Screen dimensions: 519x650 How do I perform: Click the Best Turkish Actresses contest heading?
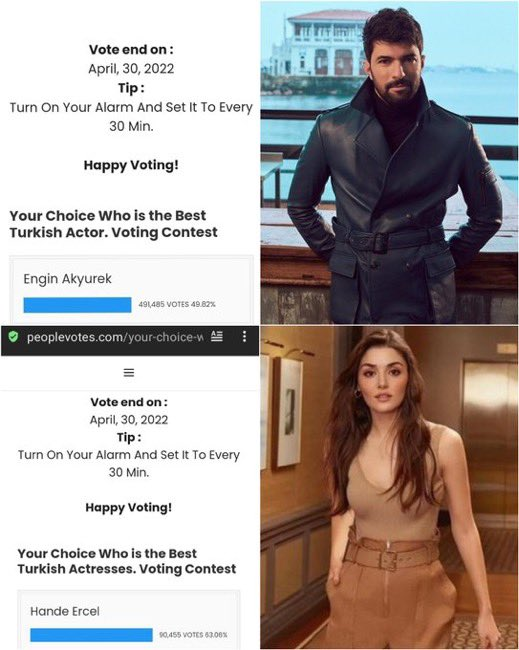pos(127,561)
